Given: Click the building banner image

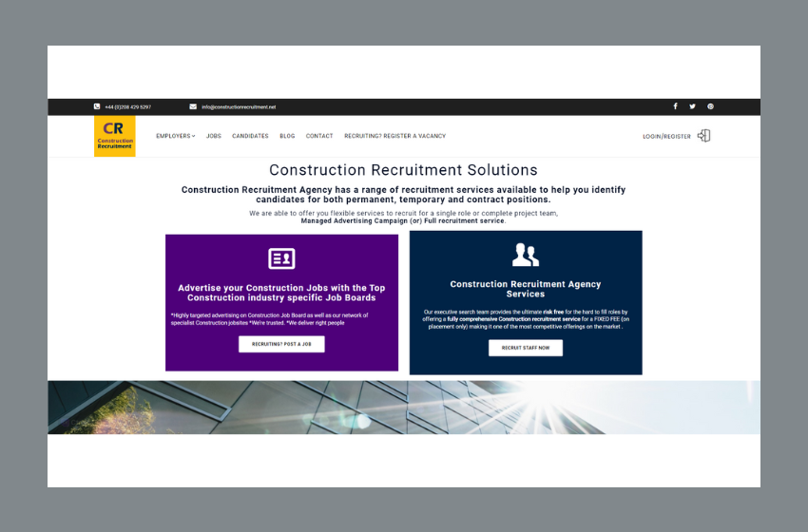Looking at the screenshot, I should click(404, 408).
